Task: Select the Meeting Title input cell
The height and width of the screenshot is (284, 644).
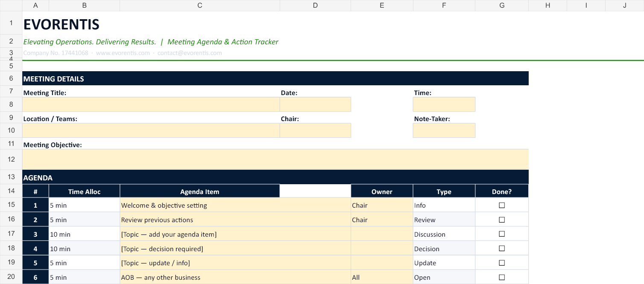Action: click(151, 104)
